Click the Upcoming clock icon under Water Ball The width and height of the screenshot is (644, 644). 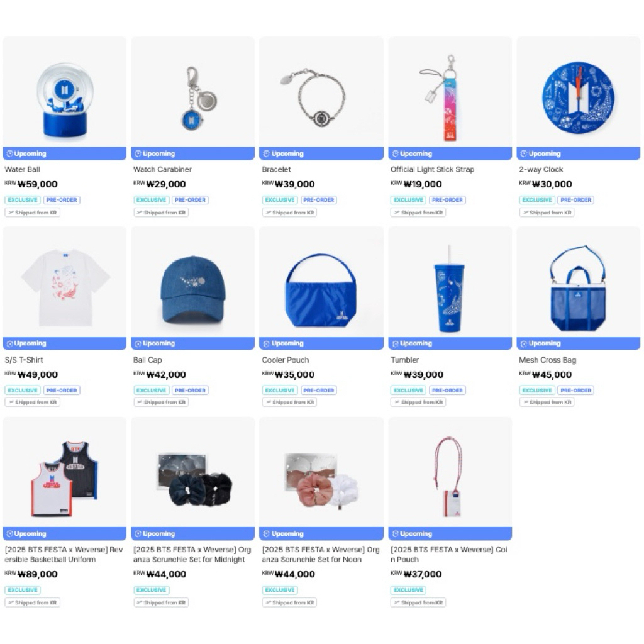coord(9,153)
